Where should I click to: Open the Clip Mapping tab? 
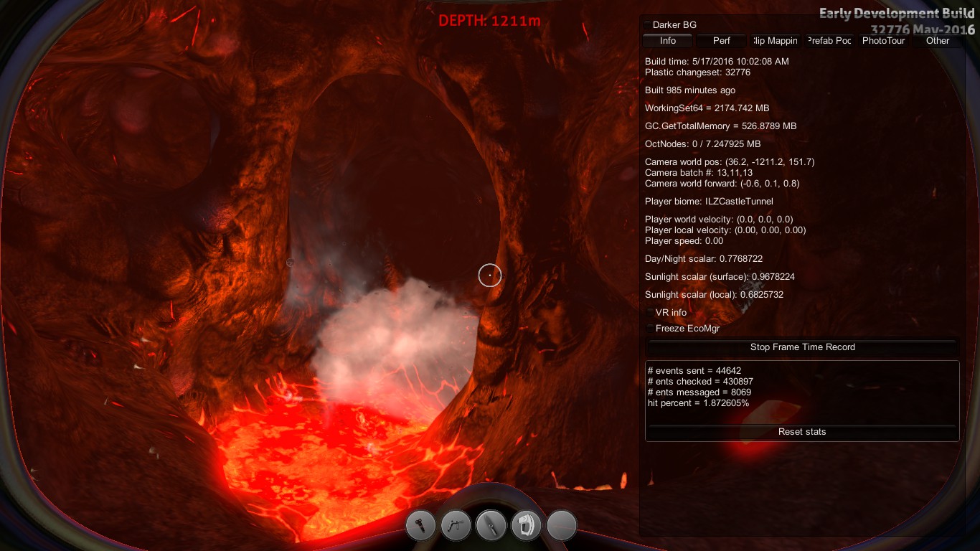tap(776, 41)
